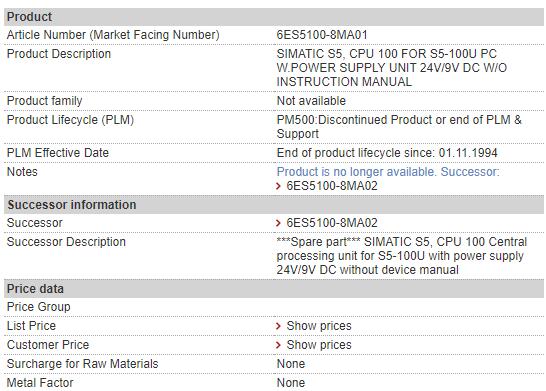Click the Price Group label
This screenshot has width=546, height=391.
pos(39,307)
